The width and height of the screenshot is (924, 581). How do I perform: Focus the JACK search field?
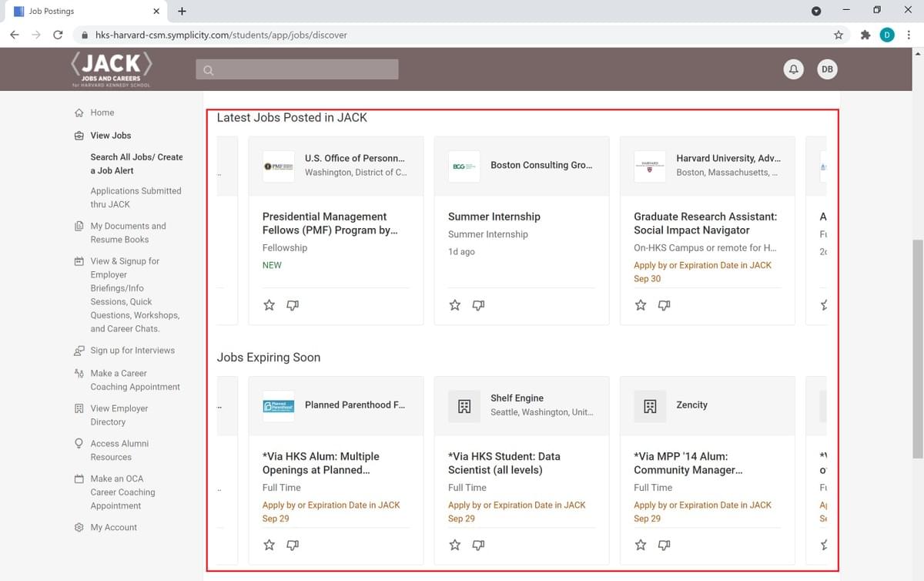pyautogui.click(x=297, y=69)
